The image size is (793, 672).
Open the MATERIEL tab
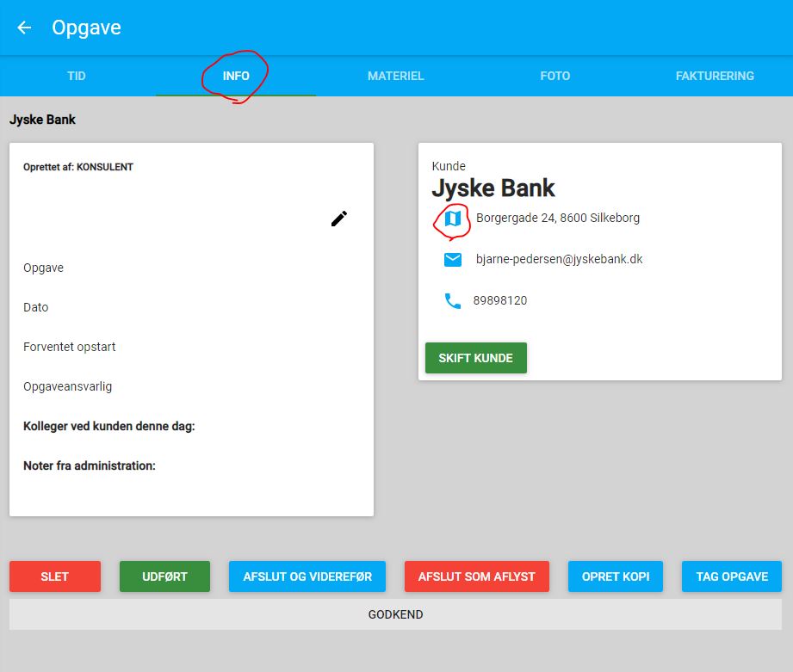click(395, 76)
